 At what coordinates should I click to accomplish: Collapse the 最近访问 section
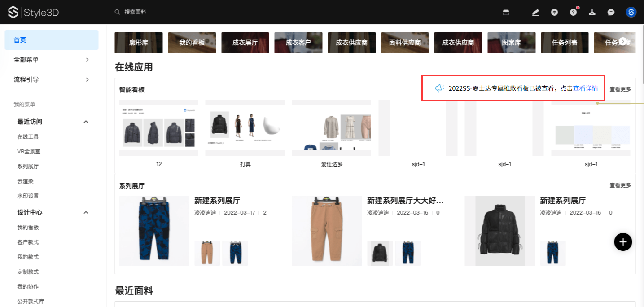[86, 122]
